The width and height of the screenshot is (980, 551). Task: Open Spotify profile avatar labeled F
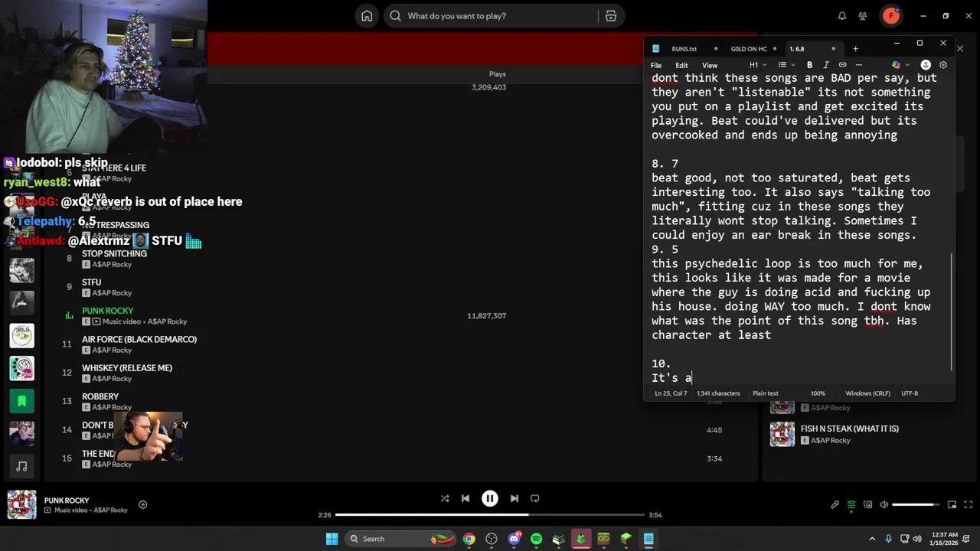pos(890,15)
